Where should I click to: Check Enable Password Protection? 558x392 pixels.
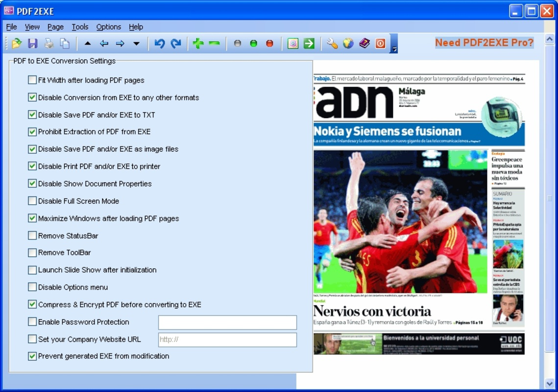(x=32, y=322)
